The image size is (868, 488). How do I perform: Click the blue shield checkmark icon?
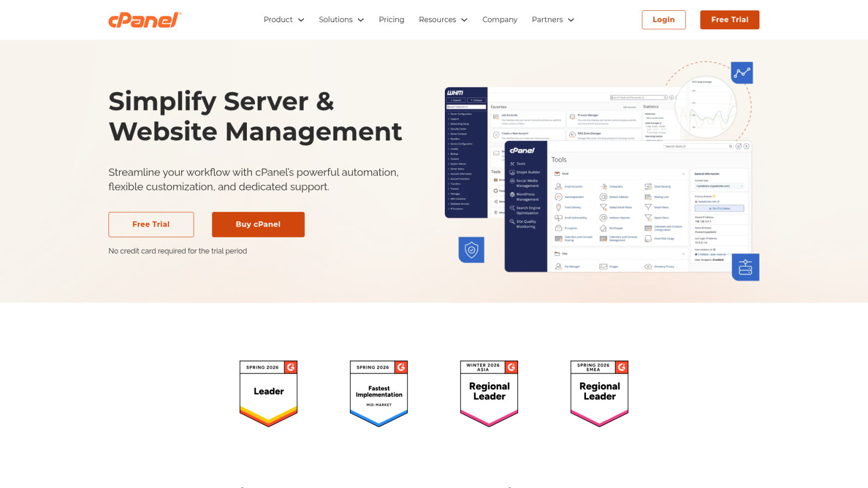click(x=471, y=250)
